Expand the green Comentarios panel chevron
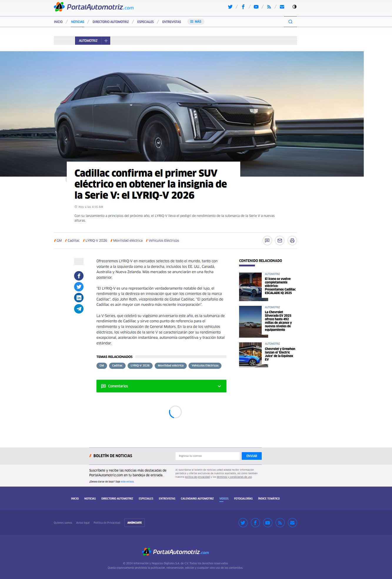The width and height of the screenshot is (392, 579). tap(219, 386)
